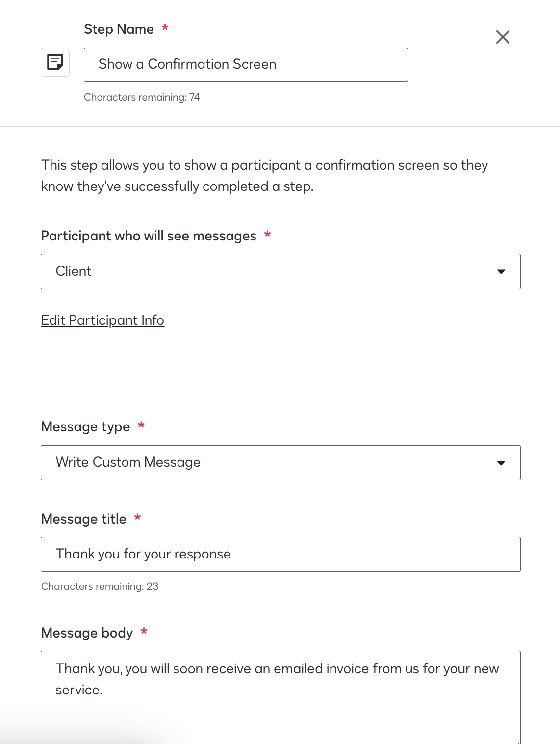This screenshot has width=560, height=744.
Task: Click the Message body label
Action: click(x=87, y=633)
